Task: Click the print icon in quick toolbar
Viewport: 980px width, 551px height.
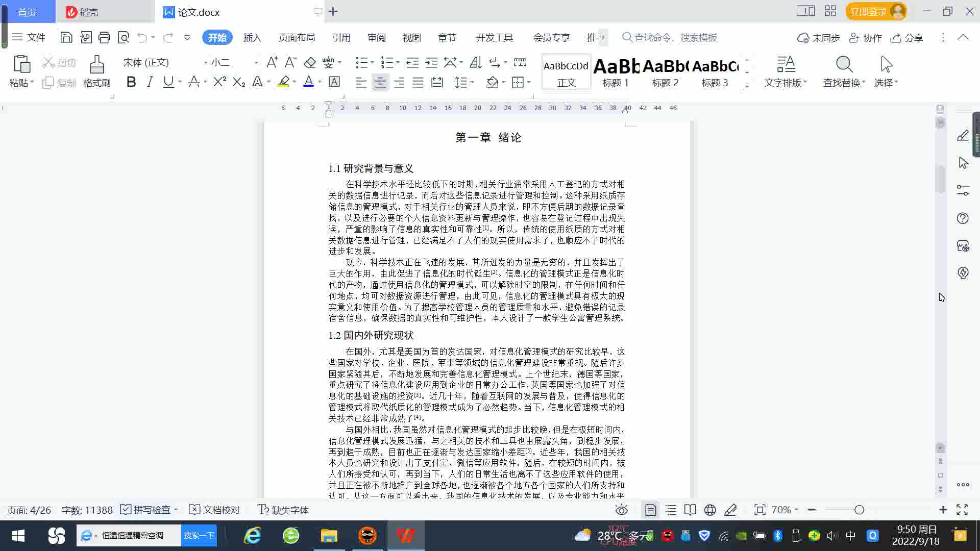Action: click(104, 37)
